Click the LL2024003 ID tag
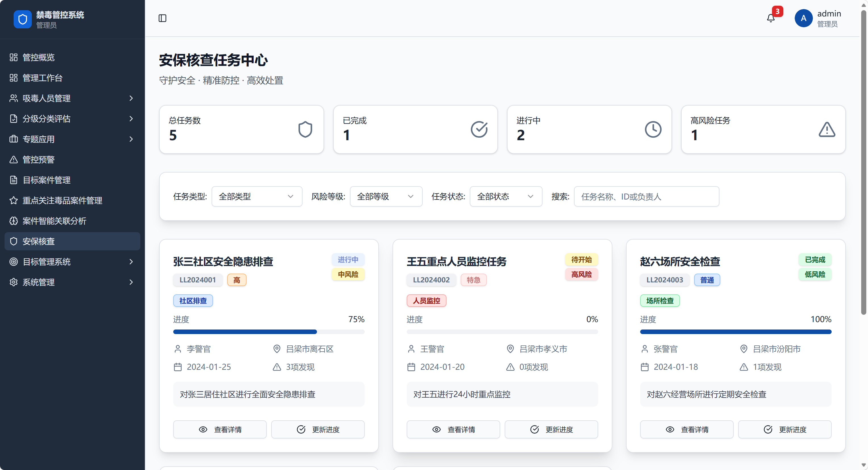This screenshot has width=868, height=470. (x=665, y=280)
